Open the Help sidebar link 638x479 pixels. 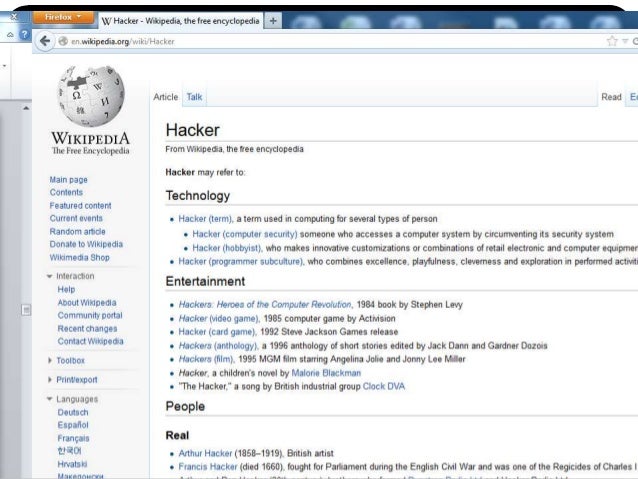pos(66,289)
